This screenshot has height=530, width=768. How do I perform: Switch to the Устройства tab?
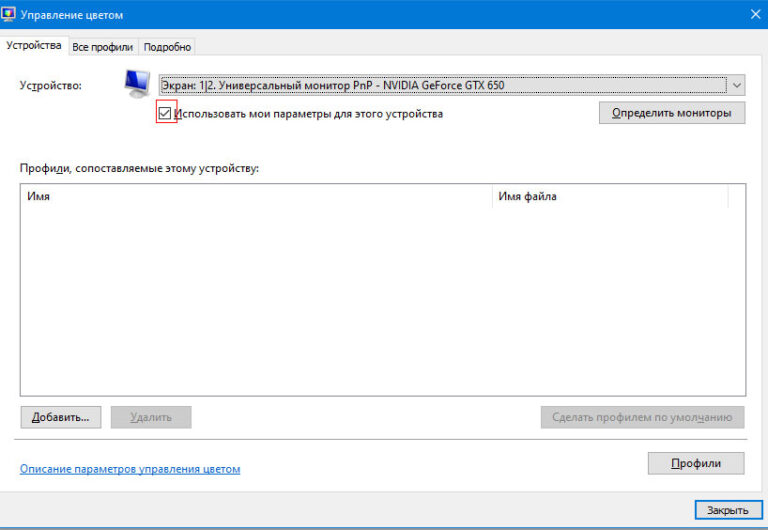pyautogui.click(x=34, y=46)
